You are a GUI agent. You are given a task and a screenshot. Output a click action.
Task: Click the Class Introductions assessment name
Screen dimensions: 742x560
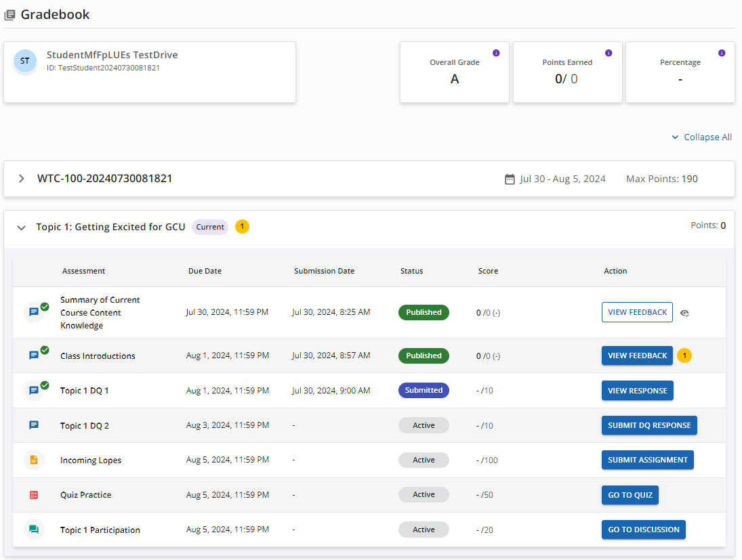tap(98, 356)
